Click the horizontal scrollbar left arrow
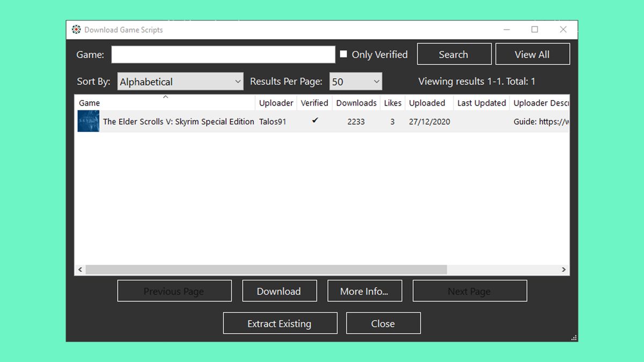The width and height of the screenshot is (644, 362). (x=80, y=270)
